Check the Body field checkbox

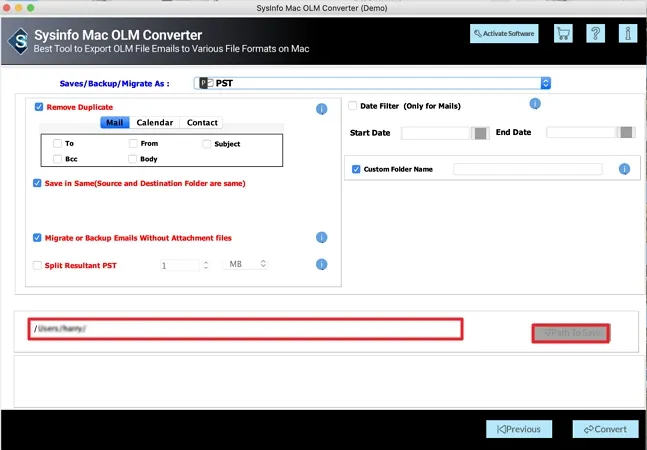click(132, 159)
